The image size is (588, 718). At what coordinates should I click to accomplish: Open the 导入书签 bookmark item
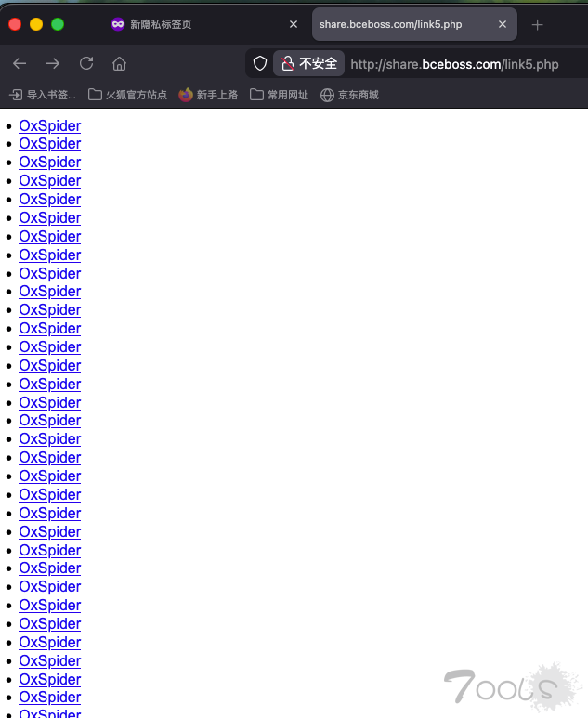pyautogui.click(x=43, y=95)
